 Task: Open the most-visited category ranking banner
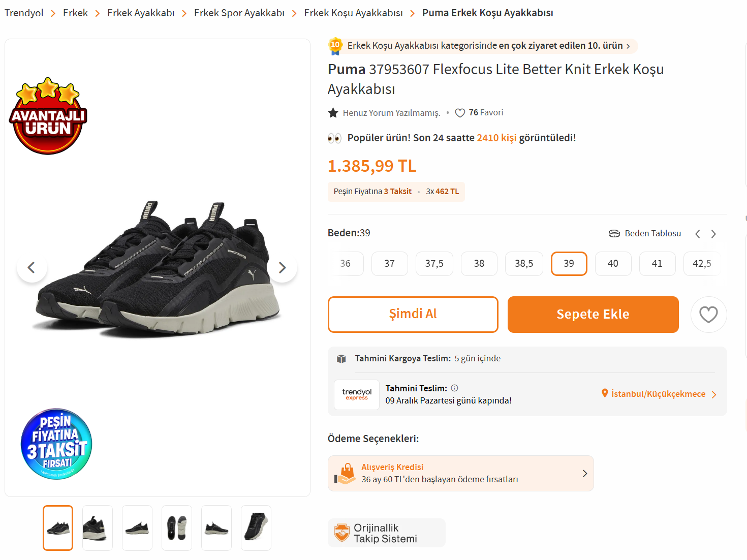point(483,46)
